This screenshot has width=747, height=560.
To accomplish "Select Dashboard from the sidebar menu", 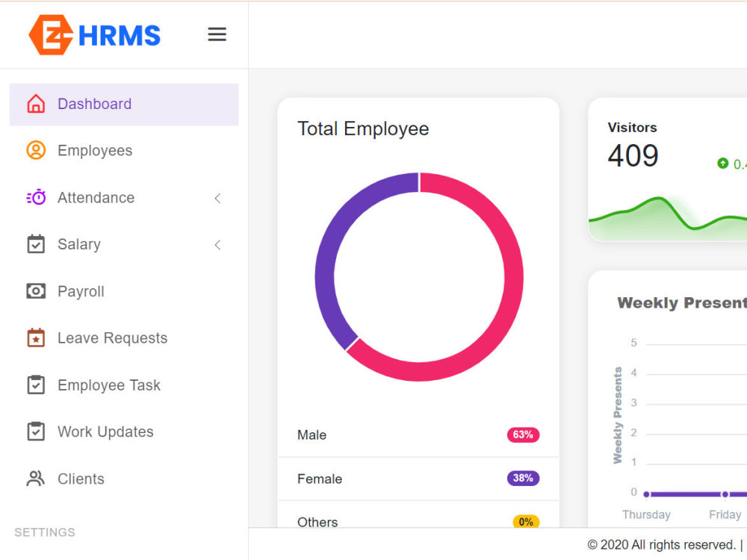I will 94,104.
